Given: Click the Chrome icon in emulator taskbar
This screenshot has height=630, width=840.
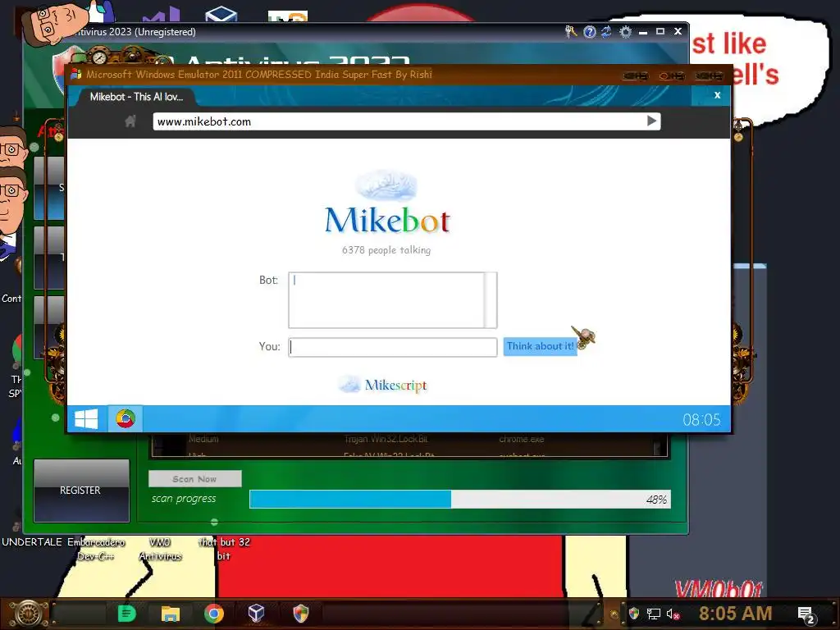Looking at the screenshot, I should 126,419.
